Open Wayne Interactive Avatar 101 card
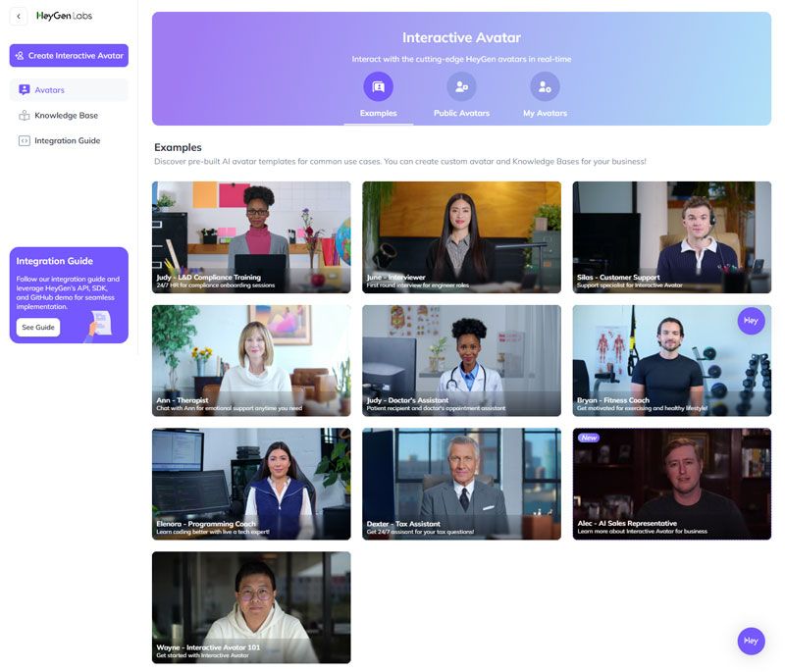 tap(251, 607)
